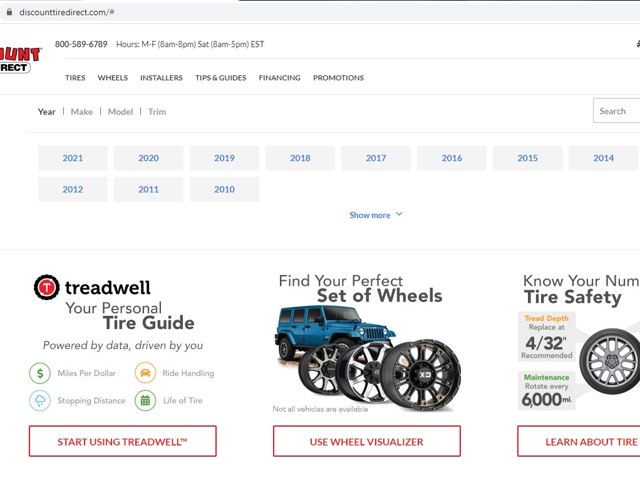The width and height of the screenshot is (640, 482).
Task: Click the Miles Per Dollar icon
Action: point(40,373)
